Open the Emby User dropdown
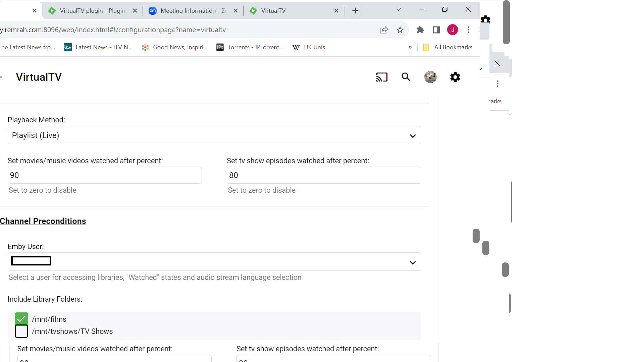 pos(214,262)
